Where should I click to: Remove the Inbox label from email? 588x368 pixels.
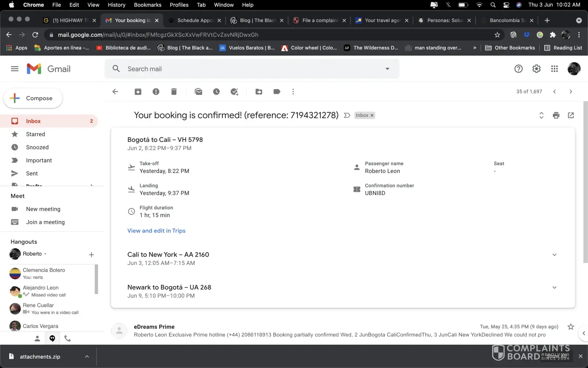point(372,116)
